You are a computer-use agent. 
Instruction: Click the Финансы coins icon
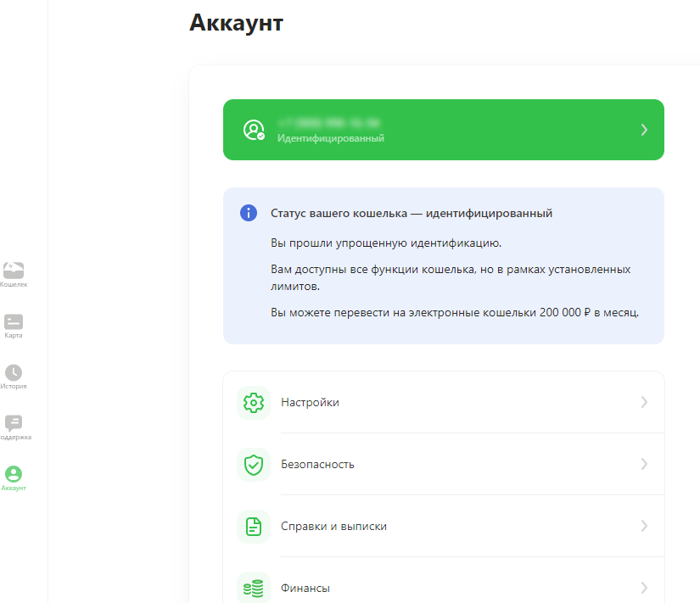[x=254, y=589]
